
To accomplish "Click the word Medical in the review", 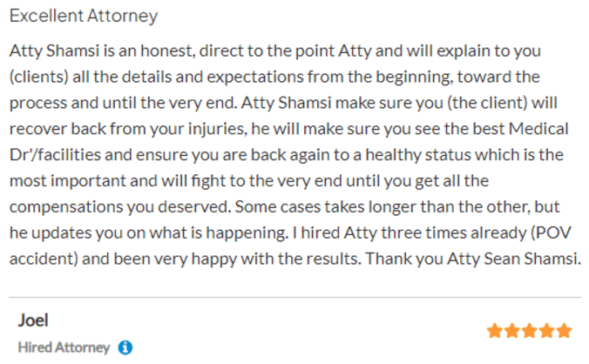I will pos(538,129).
